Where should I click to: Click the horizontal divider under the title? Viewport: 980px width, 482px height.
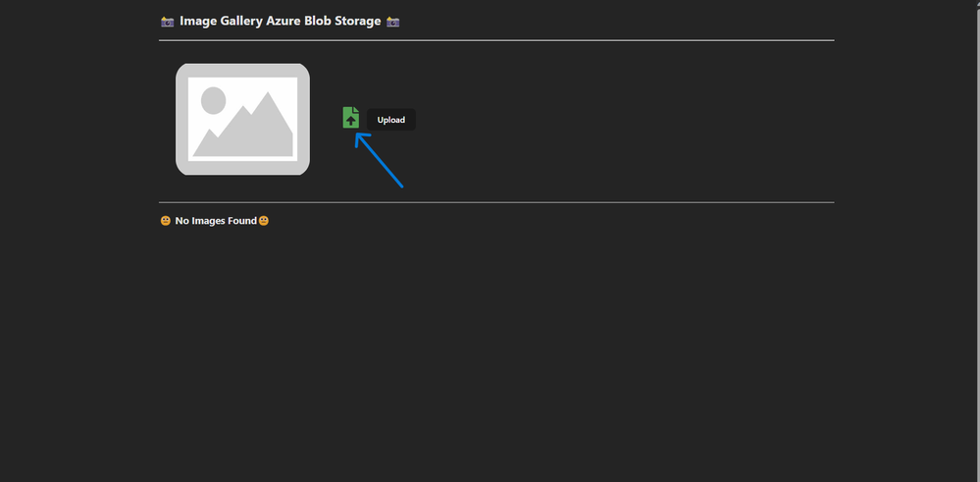(x=496, y=40)
